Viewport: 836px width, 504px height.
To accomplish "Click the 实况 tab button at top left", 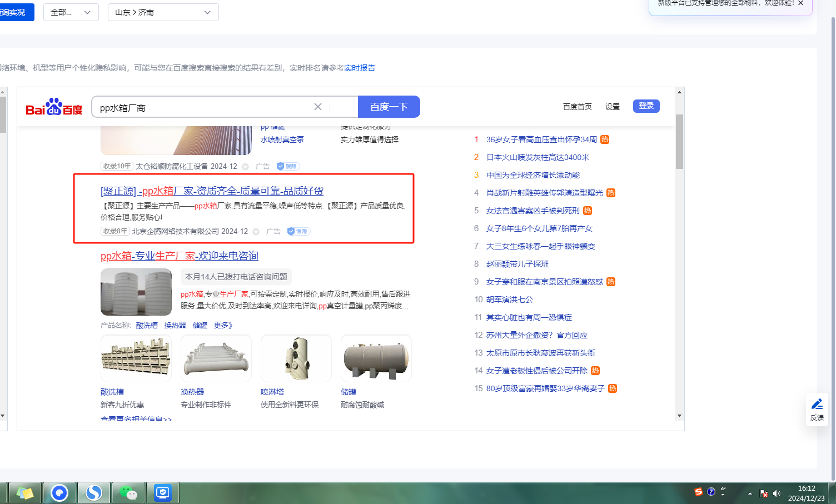I will 17,12.
